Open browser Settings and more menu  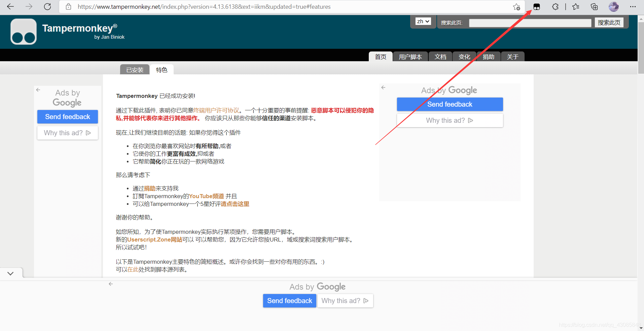point(633,7)
